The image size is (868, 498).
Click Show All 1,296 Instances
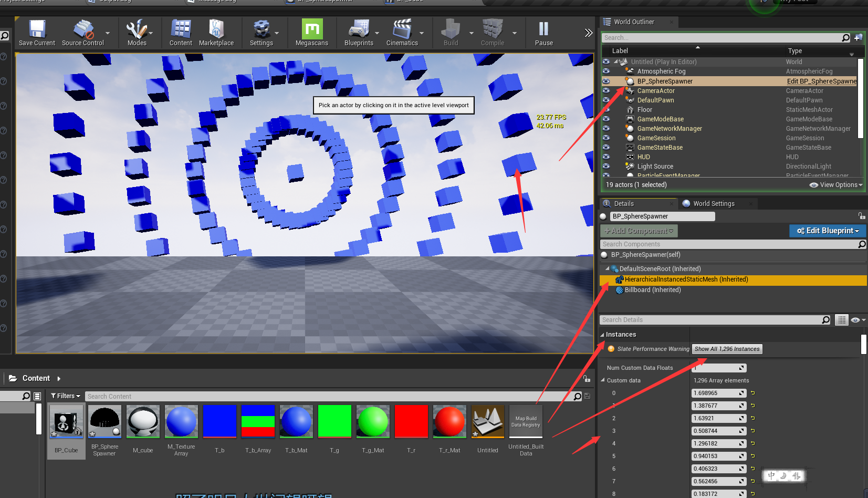click(727, 349)
